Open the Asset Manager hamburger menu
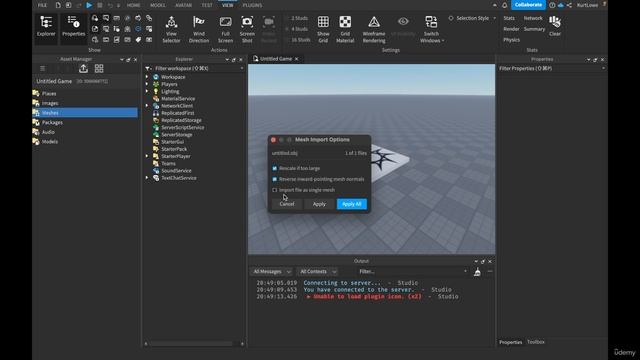The width and height of the screenshot is (640, 360). coord(42,69)
